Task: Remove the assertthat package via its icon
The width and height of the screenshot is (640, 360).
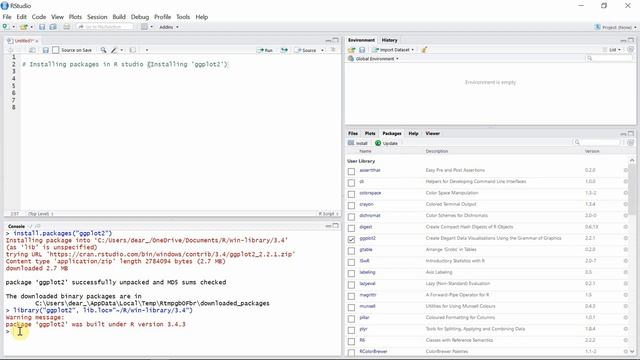Action: pyautogui.click(x=626, y=170)
